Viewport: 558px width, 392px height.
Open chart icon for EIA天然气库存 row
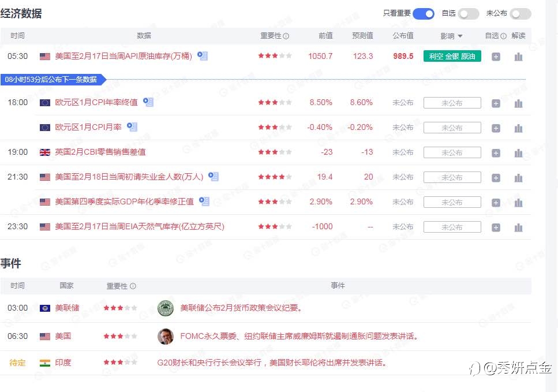519,227
